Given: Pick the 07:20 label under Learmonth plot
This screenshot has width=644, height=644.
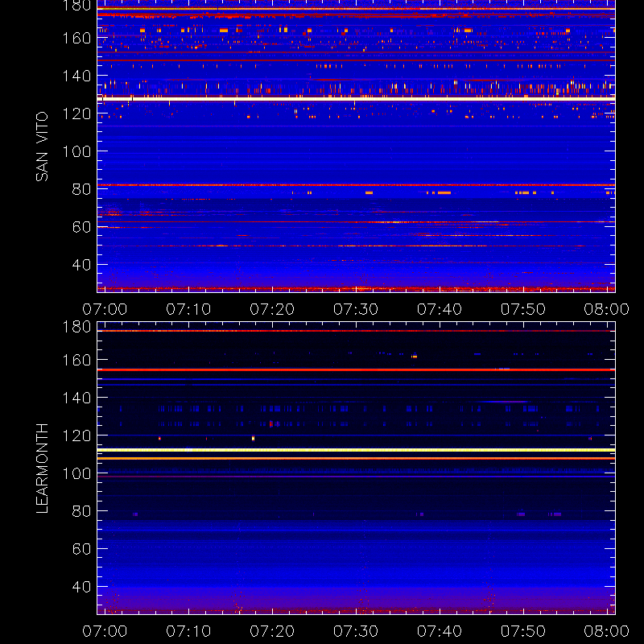Looking at the screenshot, I should (272, 631).
